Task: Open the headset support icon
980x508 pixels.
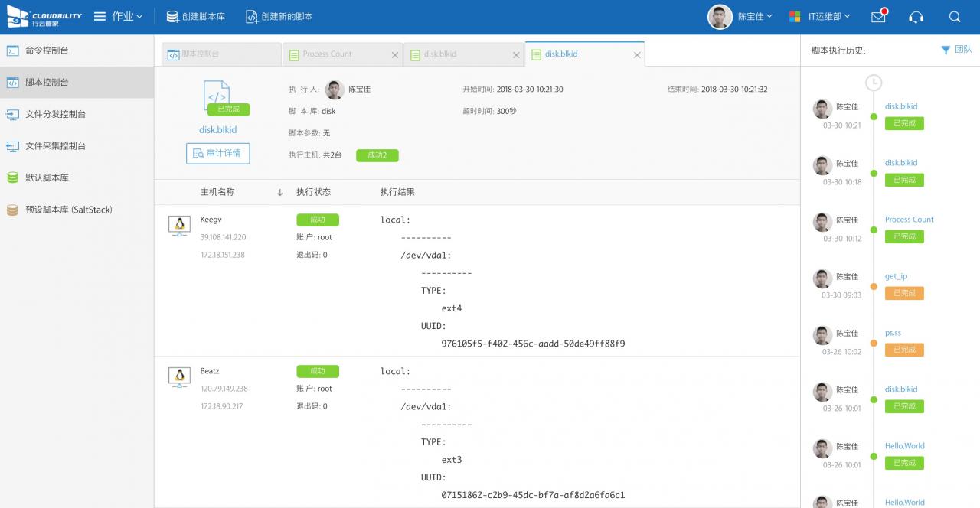Action: (x=916, y=17)
